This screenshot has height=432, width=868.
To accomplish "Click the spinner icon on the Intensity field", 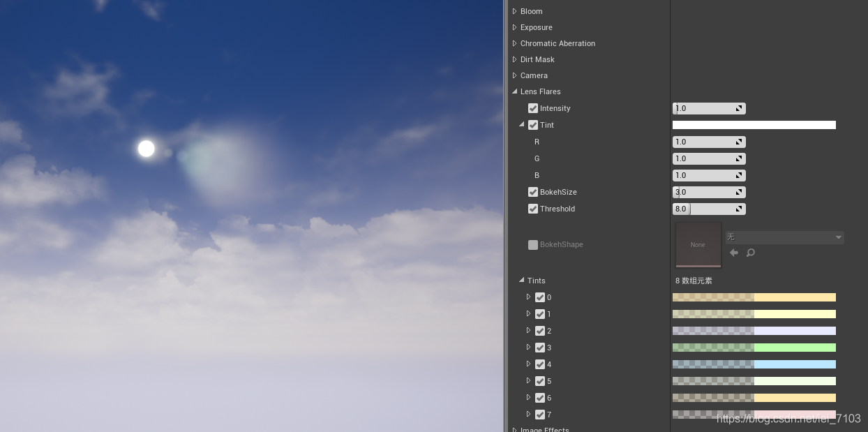I will pos(739,108).
